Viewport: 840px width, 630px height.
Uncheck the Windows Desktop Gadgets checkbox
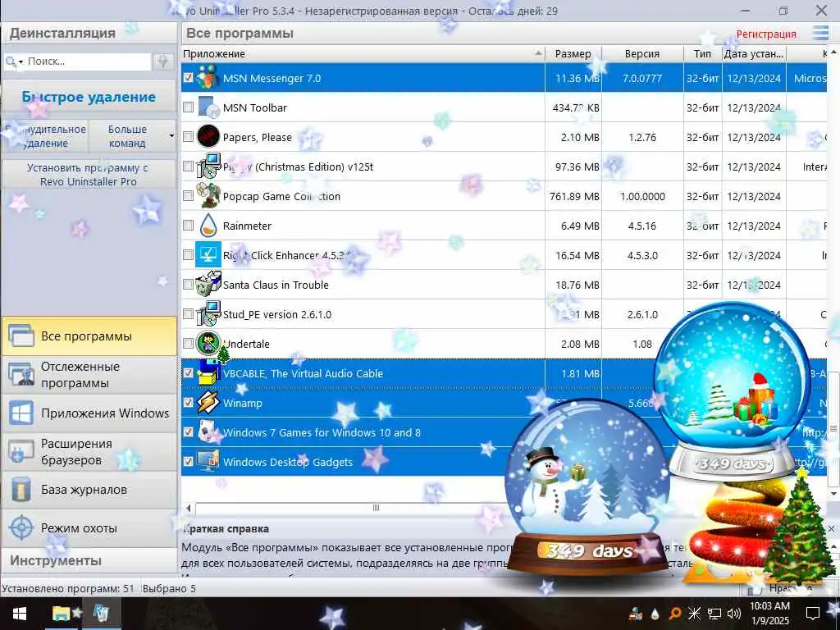pos(188,461)
